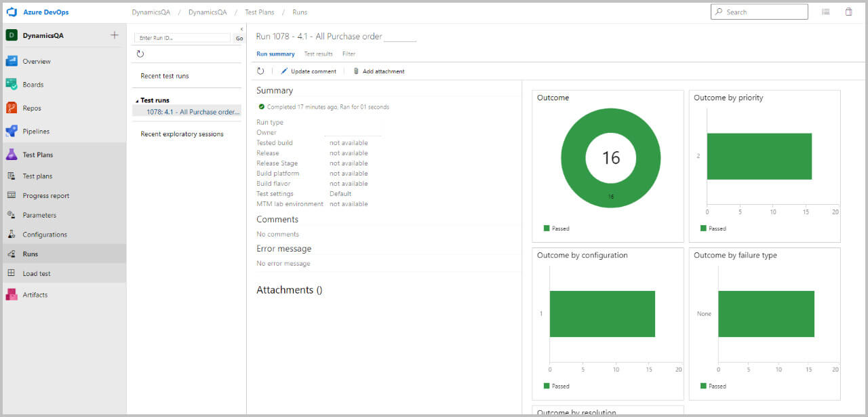Open the list icon near Search
The height and width of the screenshot is (417, 868).
coord(825,12)
